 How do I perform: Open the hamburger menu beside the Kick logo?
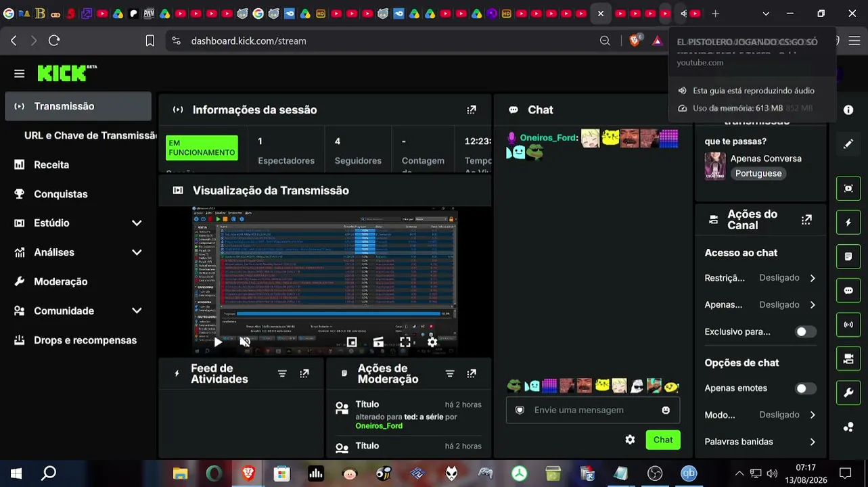point(19,74)
